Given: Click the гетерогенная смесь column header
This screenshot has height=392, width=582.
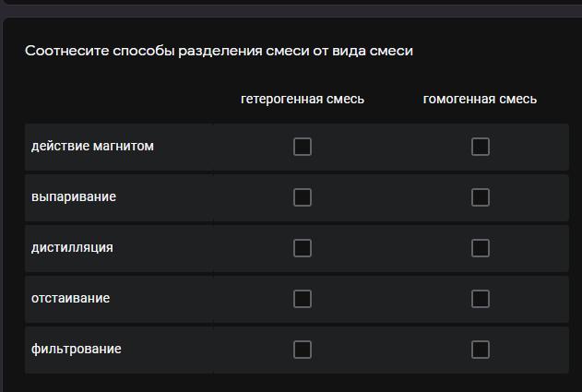Looking at the screenshot, I should 303,99.
